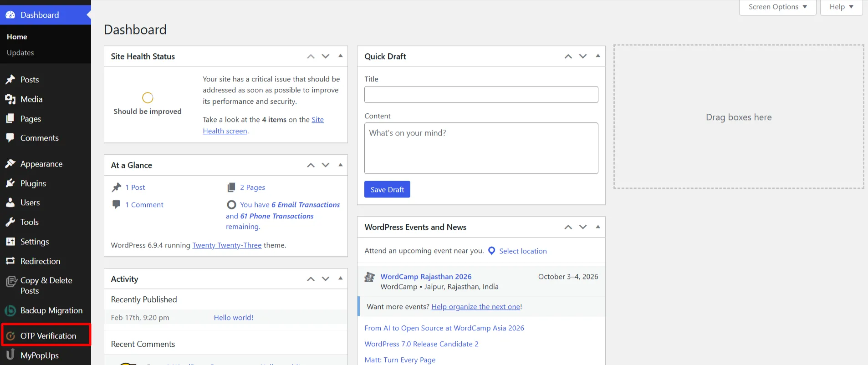Viewport: 868px width, 365px height.
Task: Move WordPress Events and News box up
Action: click(x=568, y=227)
